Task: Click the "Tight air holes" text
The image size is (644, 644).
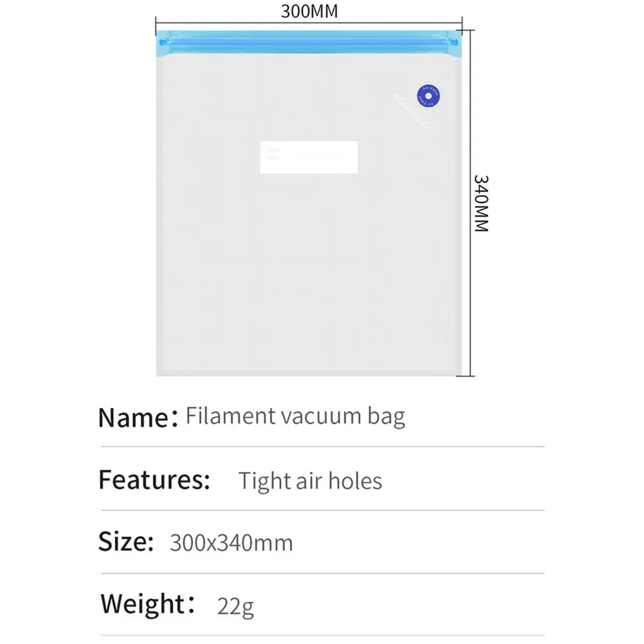Action: point(310,481)
